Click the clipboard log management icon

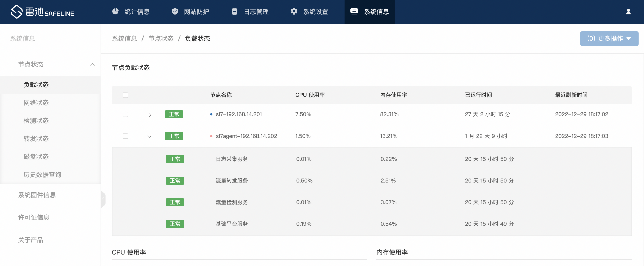pos(234,11)
